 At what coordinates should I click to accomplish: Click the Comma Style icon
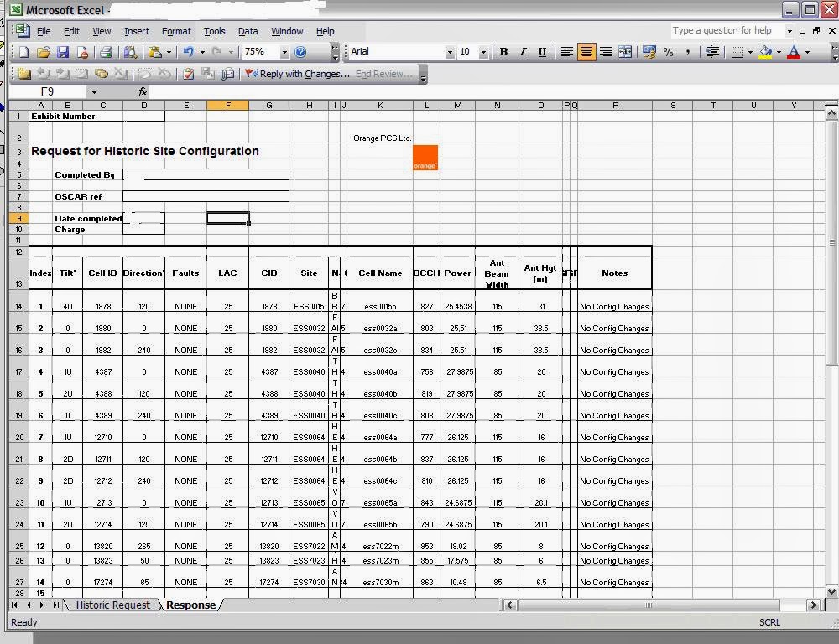(687, 52)
